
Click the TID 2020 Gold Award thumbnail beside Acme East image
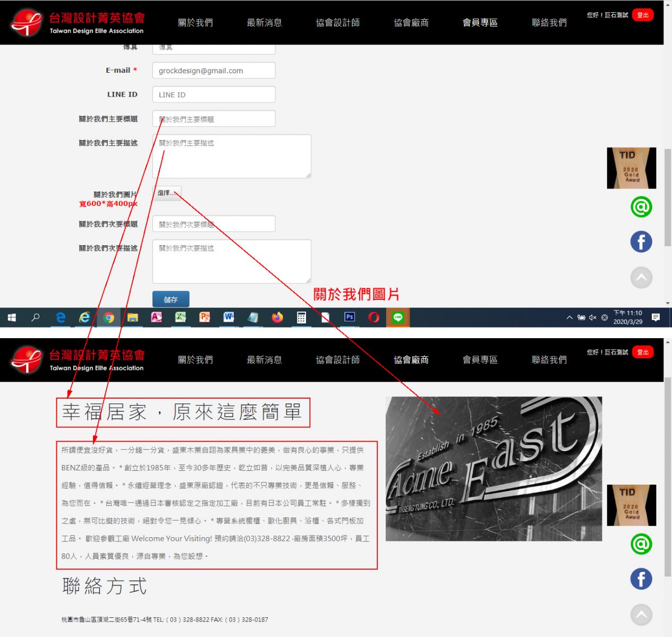[632, 505]
